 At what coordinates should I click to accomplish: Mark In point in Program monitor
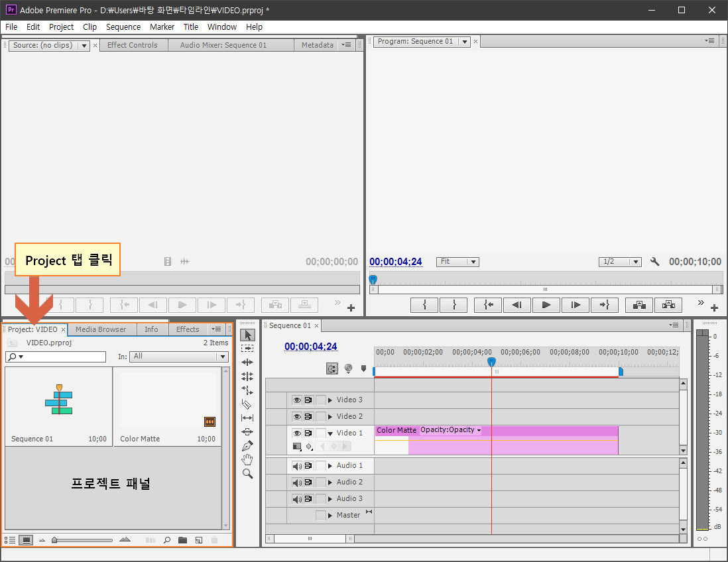click(424, 305)
